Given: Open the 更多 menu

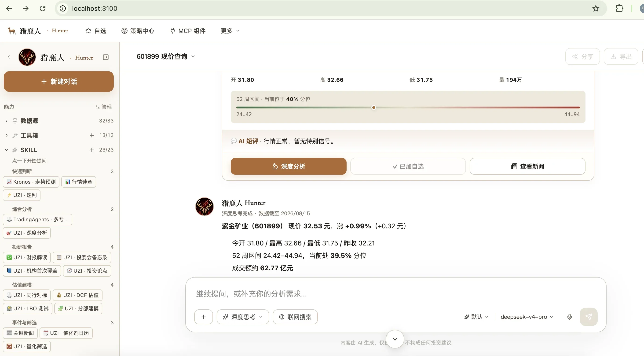Looking at the screenshot, I should 230,31.
